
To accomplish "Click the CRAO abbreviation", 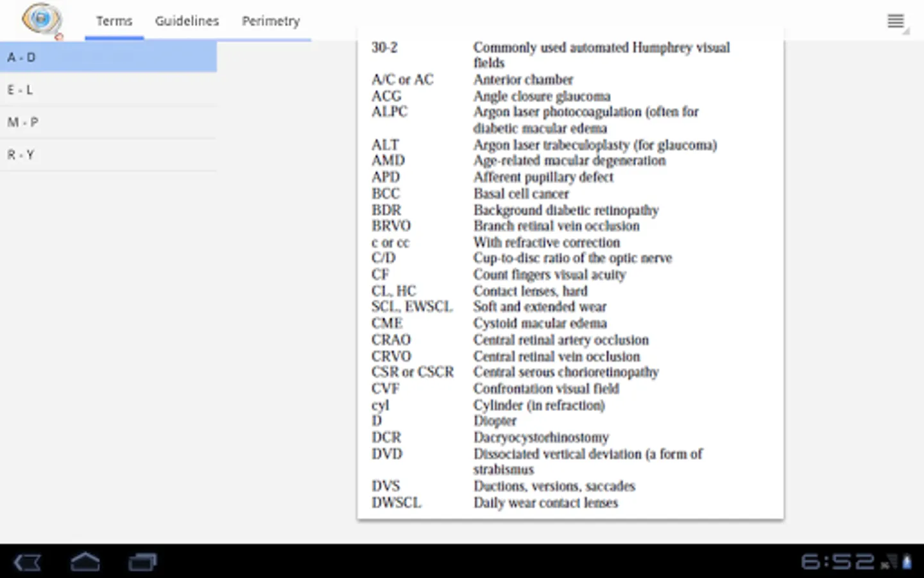I will point(391,340).
